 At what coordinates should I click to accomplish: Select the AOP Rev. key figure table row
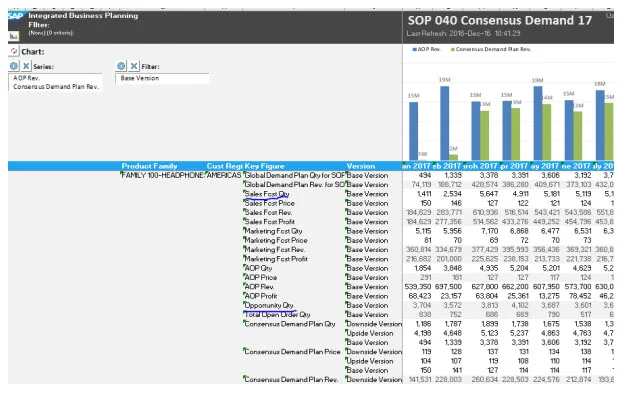259,286
